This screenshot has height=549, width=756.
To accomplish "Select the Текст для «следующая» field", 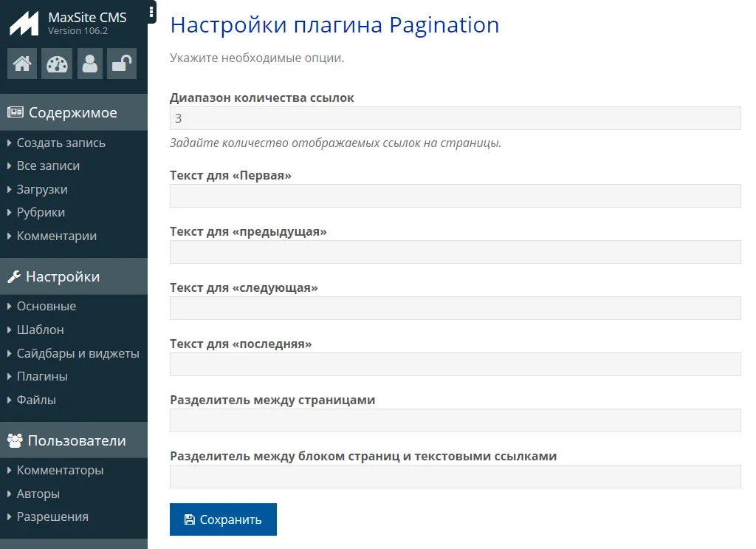I will (x=455, y=308).
